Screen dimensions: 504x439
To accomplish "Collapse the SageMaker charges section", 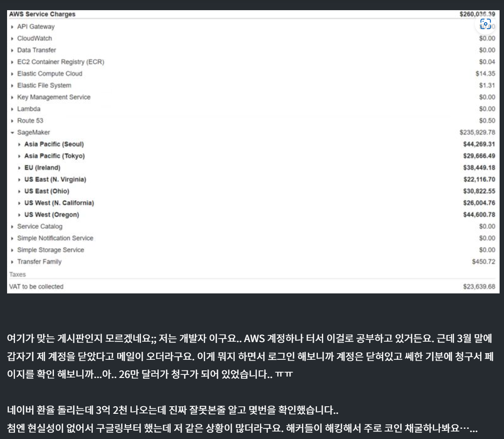I will (12, 132).
